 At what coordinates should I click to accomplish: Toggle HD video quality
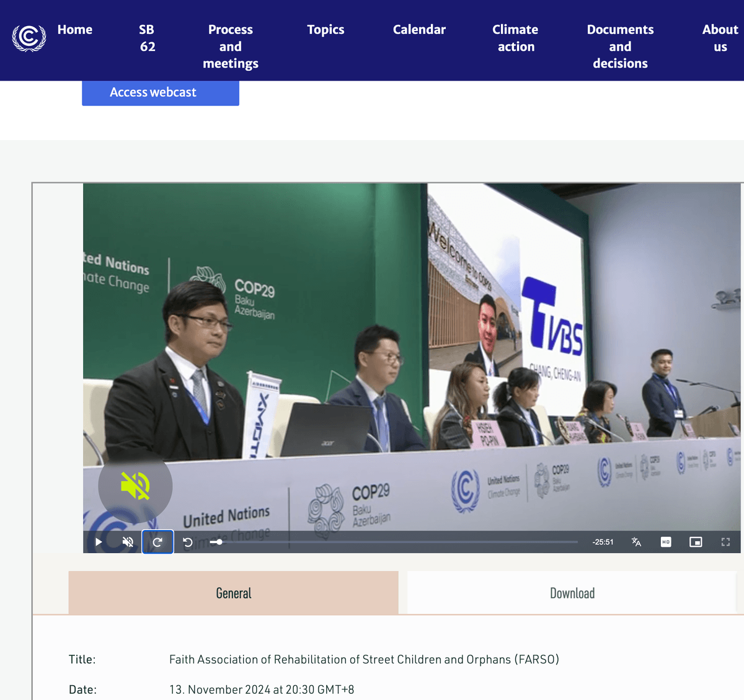click(666, 542)
